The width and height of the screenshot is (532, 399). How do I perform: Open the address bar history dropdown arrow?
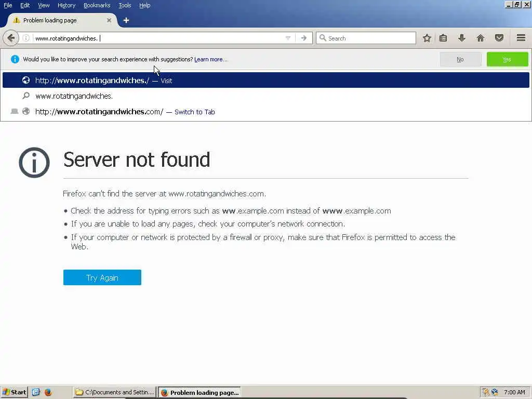[288, 38]
